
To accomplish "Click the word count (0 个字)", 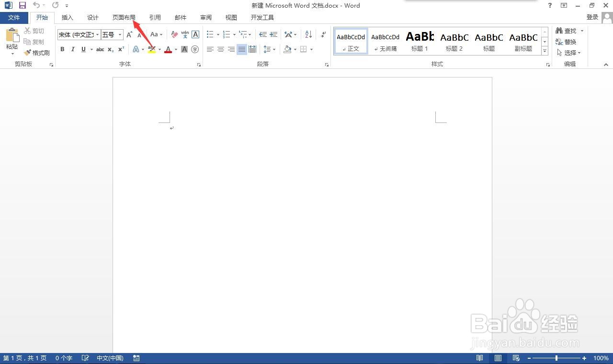I will tap(64, 358).
